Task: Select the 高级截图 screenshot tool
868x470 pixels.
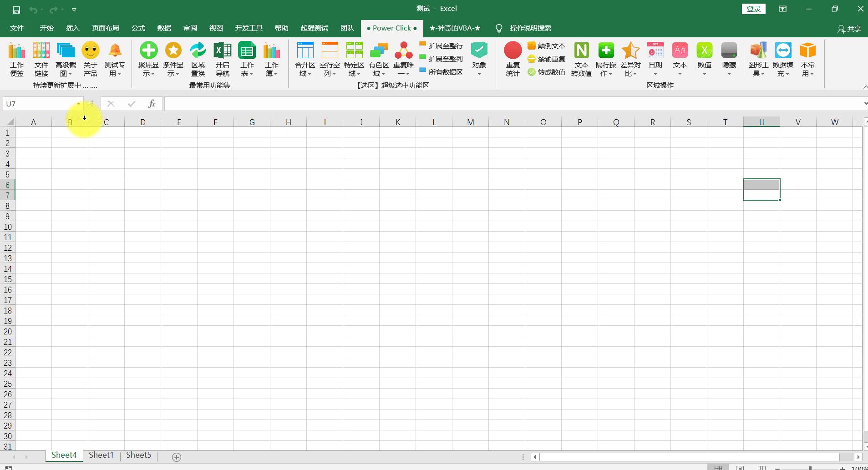Action: click(x=65, y=58)
